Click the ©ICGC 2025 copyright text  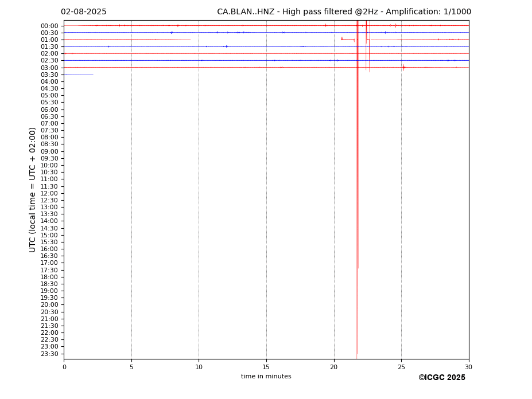[442, 378]
